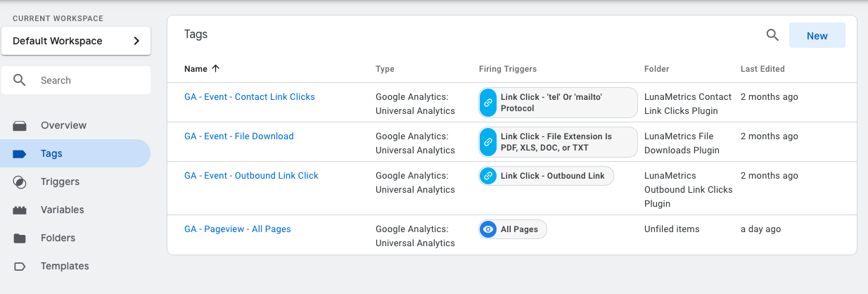Click link icon on Outbound Link trigger
The height and width of the screenshot is (294, 868).
click(x=488, y=176)
